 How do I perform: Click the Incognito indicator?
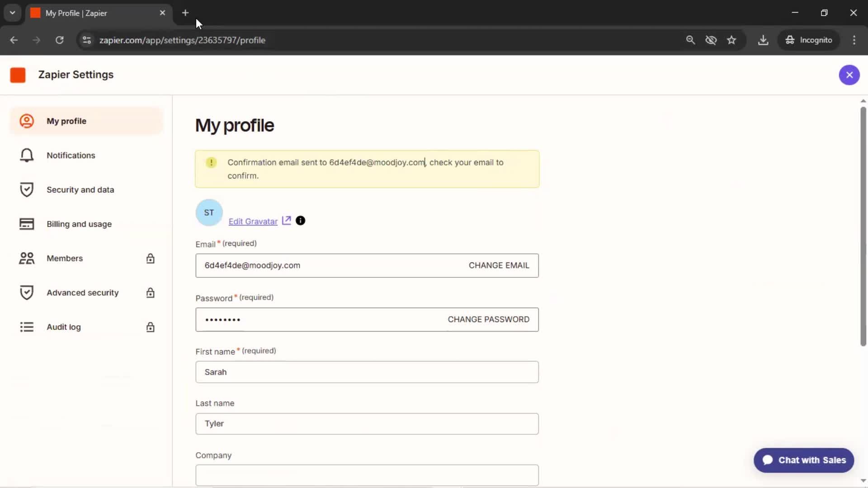809,40
